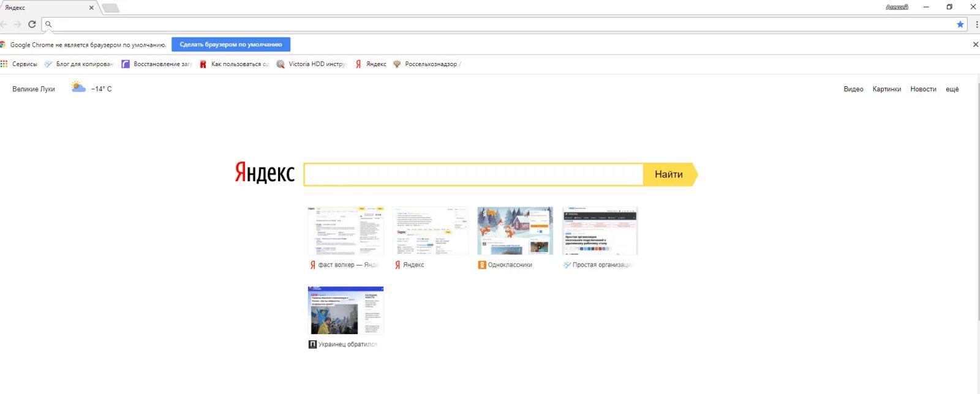Click the bookmark star in address bar
980x394 pixels.
click(x=960, y=24)
